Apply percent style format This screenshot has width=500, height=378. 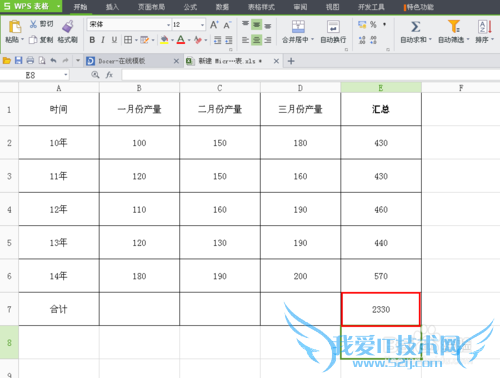pyautogui.click(x=373, y=24)
